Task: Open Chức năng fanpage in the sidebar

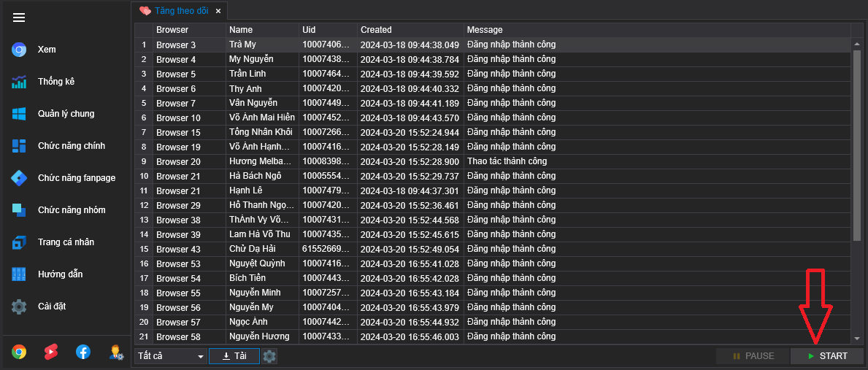Action: pos(76,178)
